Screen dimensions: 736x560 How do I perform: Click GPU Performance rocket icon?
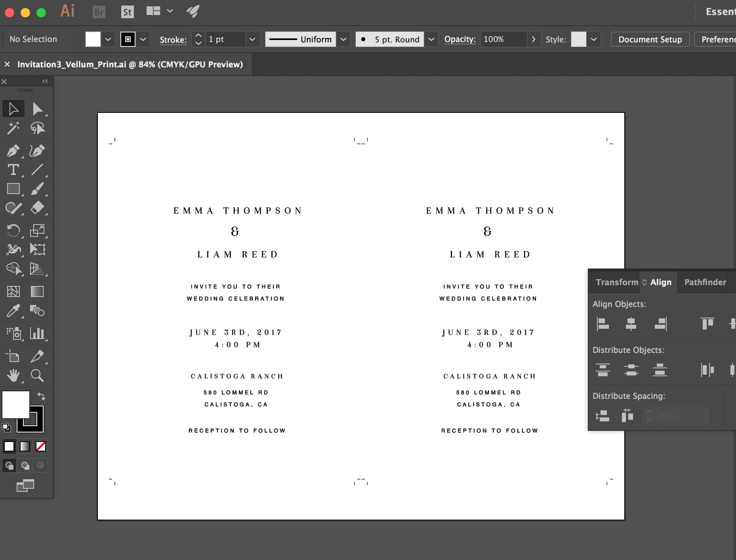193,11
